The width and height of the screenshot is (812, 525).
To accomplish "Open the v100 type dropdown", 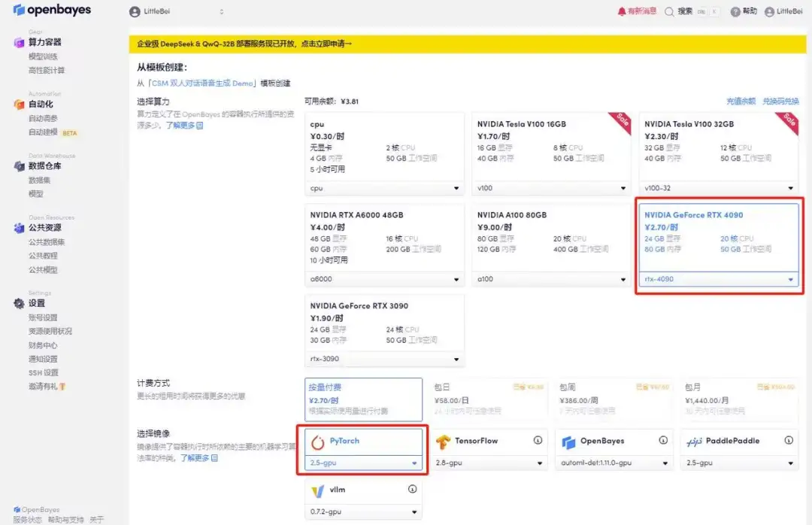I will [552, 188].
